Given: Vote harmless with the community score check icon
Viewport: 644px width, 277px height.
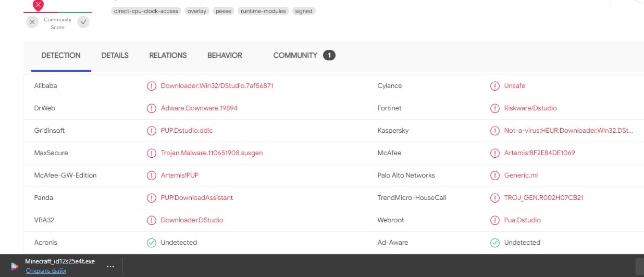Looking at the screenshot, I should click(83, 22).
